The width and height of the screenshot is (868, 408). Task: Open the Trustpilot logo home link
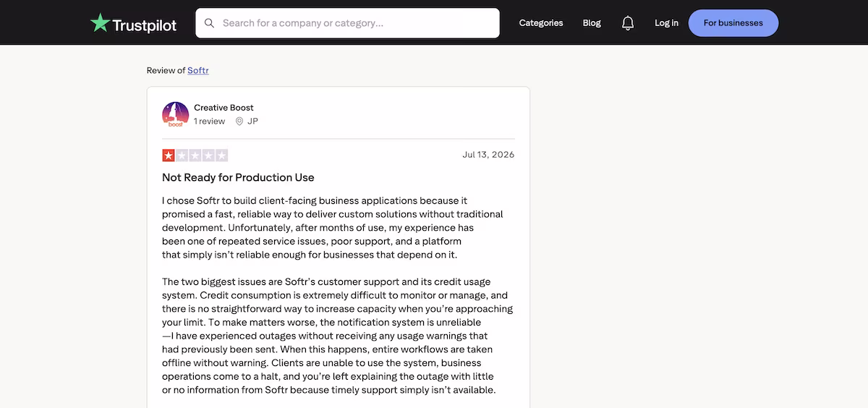click(133, 23)
